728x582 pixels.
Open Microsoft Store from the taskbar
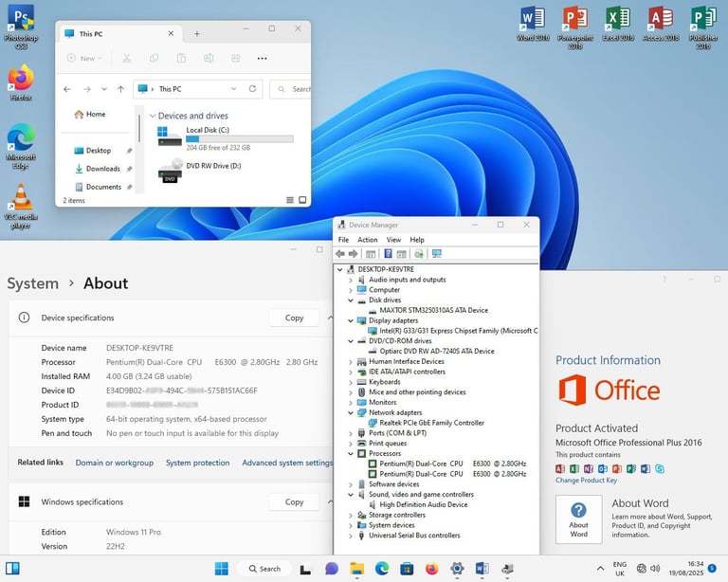[407, 569]
